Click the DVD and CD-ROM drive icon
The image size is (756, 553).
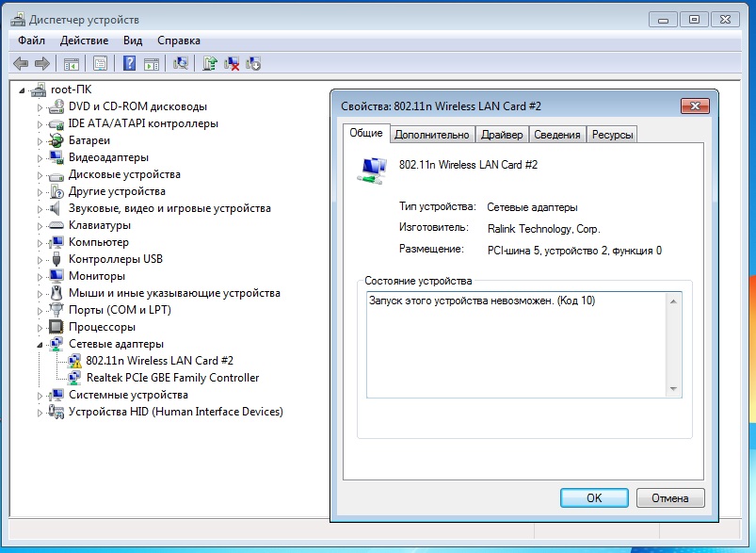(x=56, y=106)
